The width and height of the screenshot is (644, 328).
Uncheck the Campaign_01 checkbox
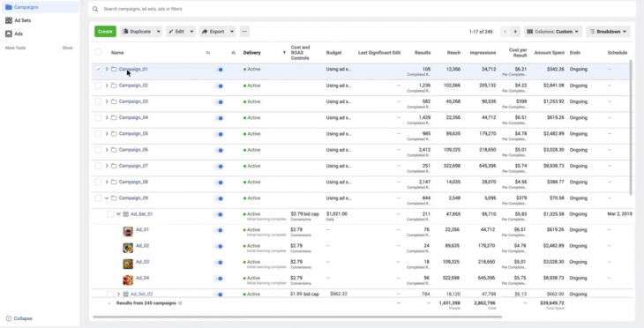98,69
